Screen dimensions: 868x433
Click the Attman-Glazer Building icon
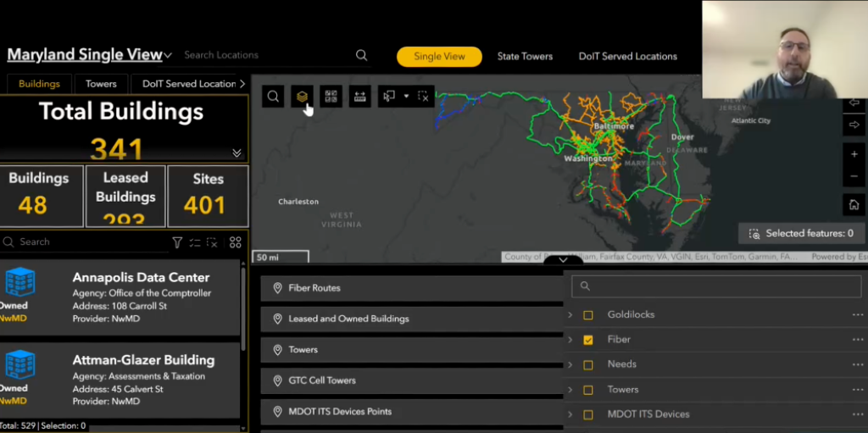coord(20,365)
